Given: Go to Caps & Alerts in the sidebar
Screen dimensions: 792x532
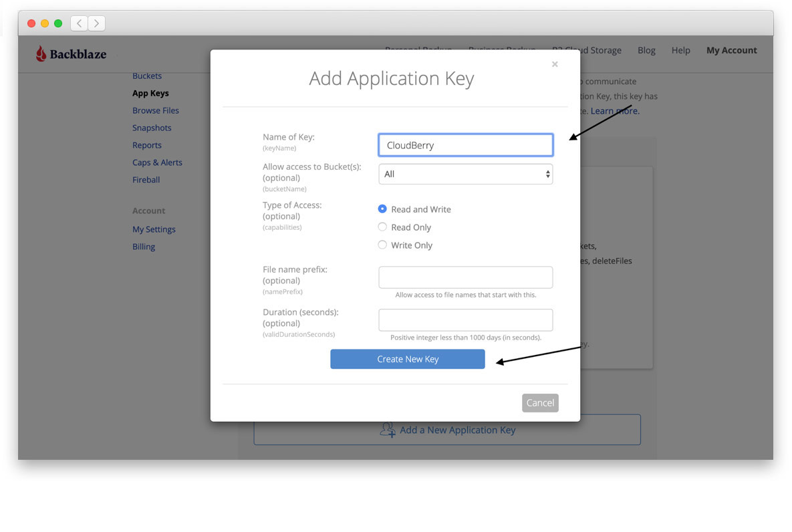Looking at the screenshot, I should (157, 162).
